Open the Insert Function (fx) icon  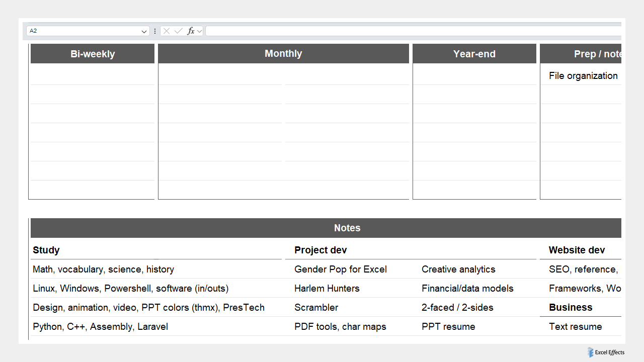coord(191,31)
